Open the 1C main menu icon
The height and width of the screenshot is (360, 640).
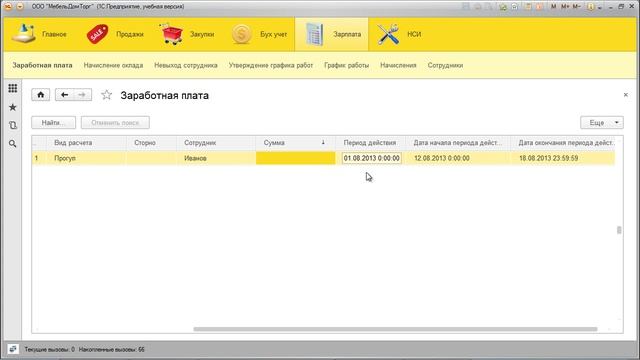pyautogui.click(x=8, y=7)
